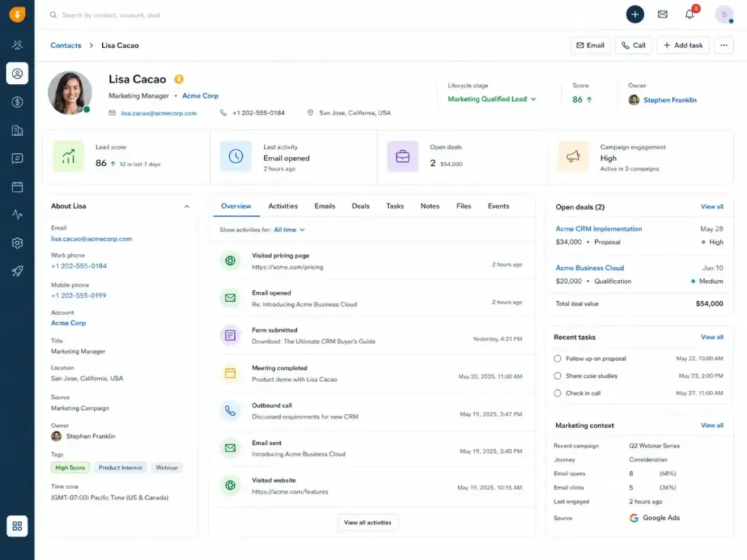The image size is (747, 560).
Task: Click the Google logo next to Google Ads
Action: [x=634, y=518]
